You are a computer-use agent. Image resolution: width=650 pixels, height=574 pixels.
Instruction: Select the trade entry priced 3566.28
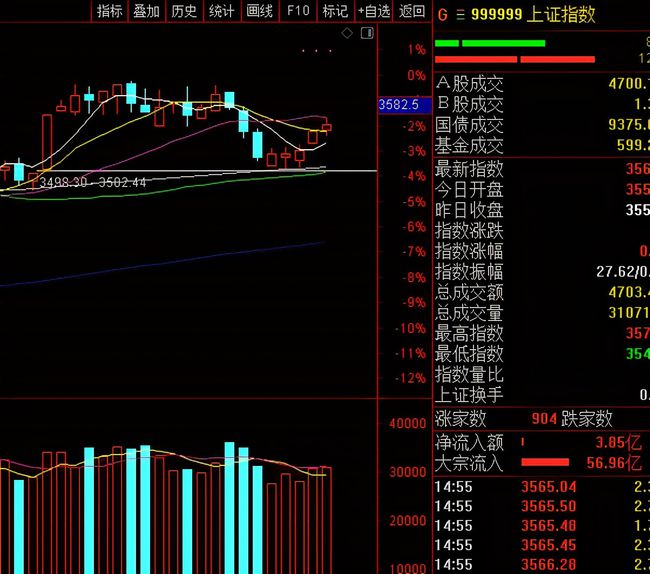[550, 566]
